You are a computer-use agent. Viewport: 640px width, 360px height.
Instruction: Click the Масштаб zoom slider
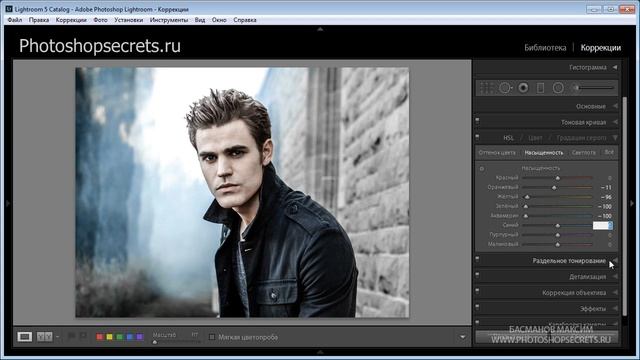click(176, 342)
